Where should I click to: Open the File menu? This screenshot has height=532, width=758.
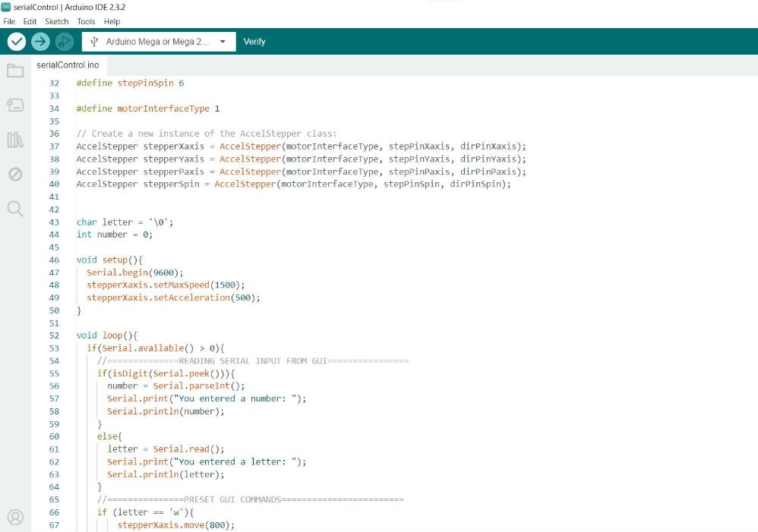9,22
